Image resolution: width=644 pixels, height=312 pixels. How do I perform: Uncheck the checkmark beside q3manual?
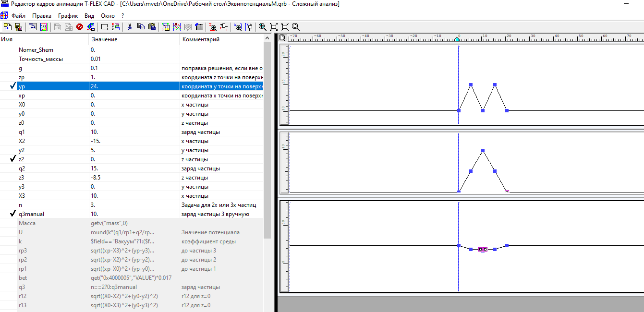point(12,214)
